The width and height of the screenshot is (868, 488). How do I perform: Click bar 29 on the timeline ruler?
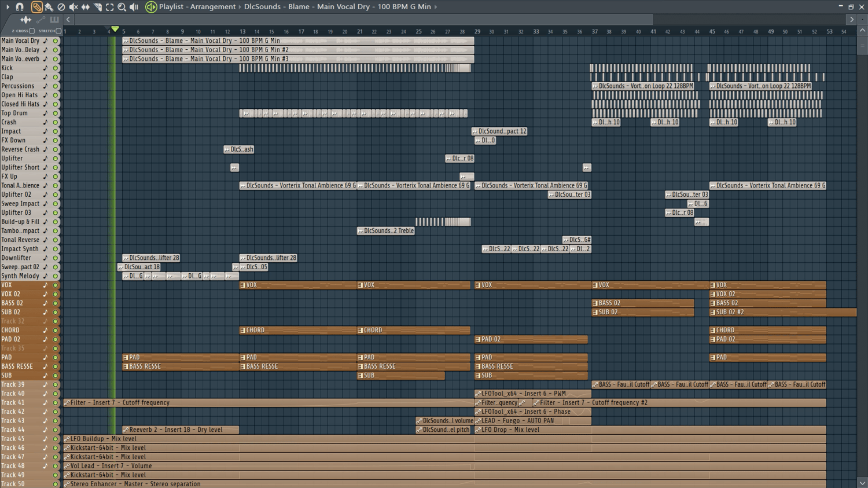[477, 32]
